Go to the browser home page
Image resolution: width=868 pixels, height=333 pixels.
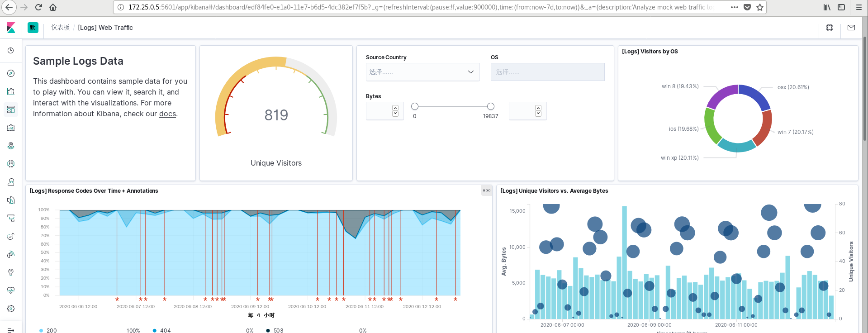53,7
